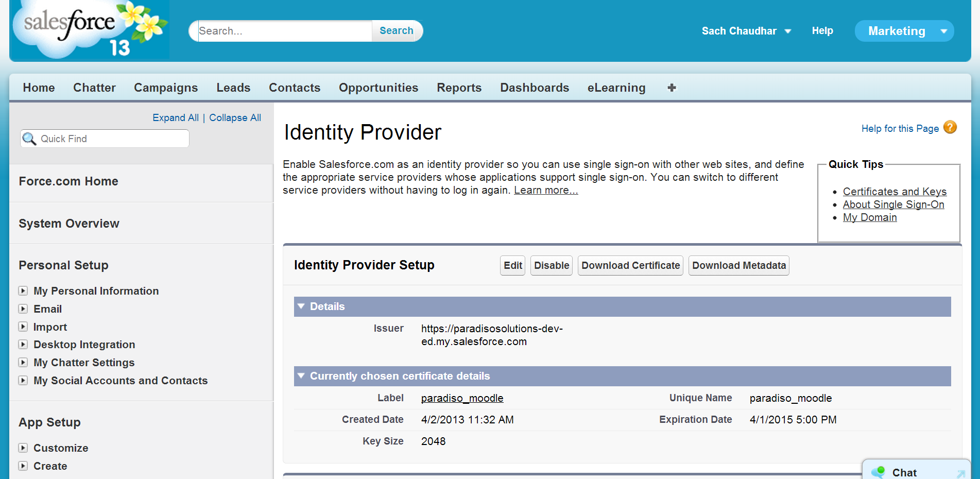Open the eLearning tab
This screenshot has width=980, height=479.
(616, 88)
